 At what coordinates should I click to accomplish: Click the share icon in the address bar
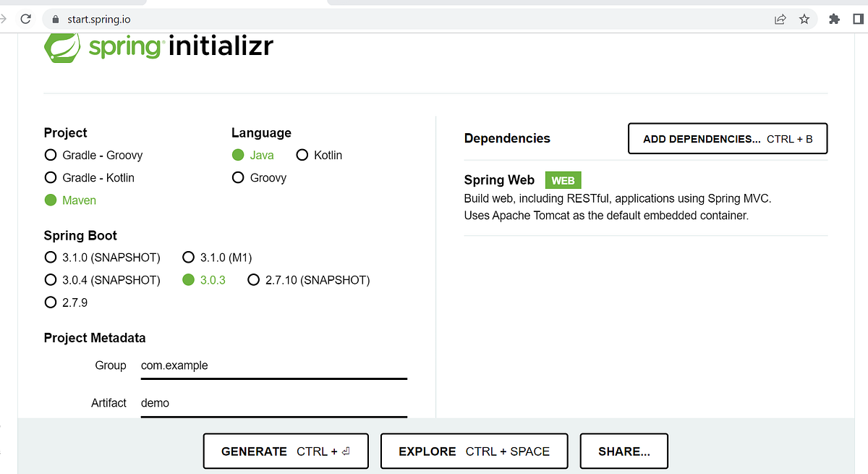779,19
